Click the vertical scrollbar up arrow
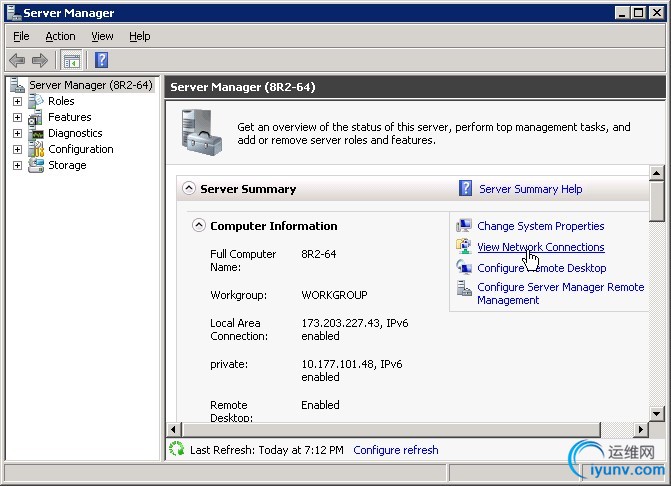The height and width of the screenshot is (486, 671). point(656,173)
